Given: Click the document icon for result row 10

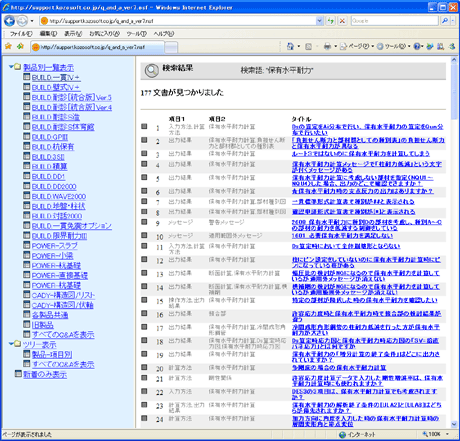Looking at the screenshot, I should pos(144,235).
